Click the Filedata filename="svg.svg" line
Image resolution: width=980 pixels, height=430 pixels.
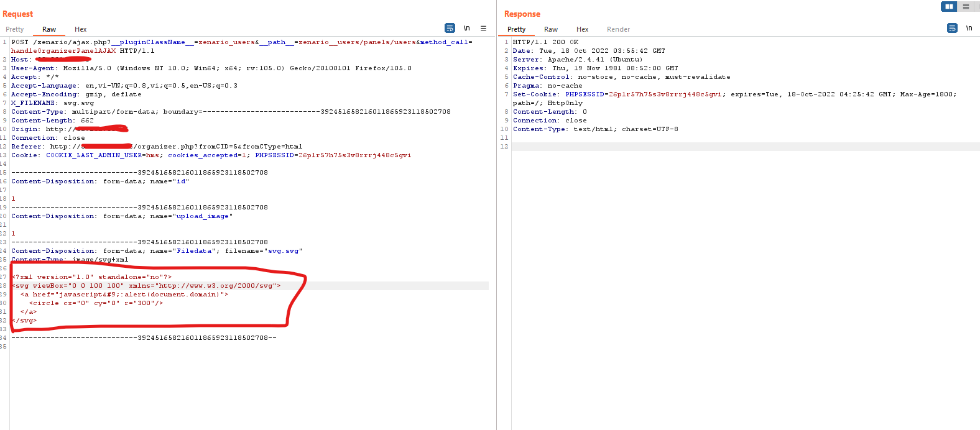(157, 251)
